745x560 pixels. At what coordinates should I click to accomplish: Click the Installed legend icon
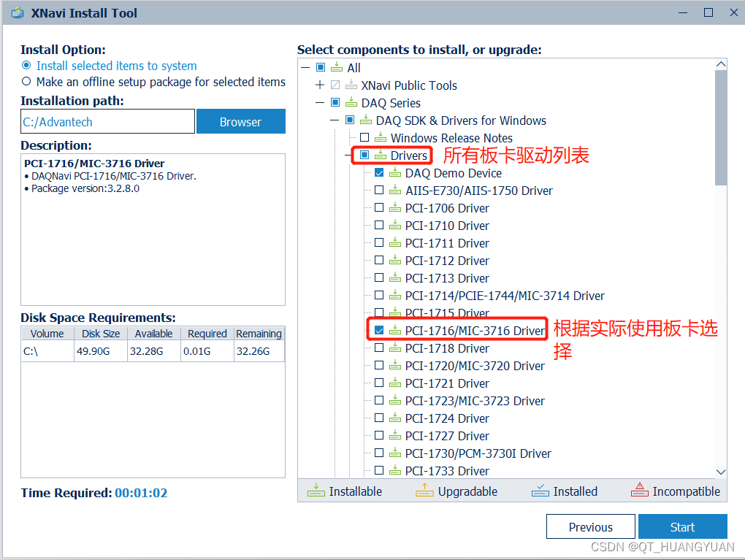click(540, 491)
